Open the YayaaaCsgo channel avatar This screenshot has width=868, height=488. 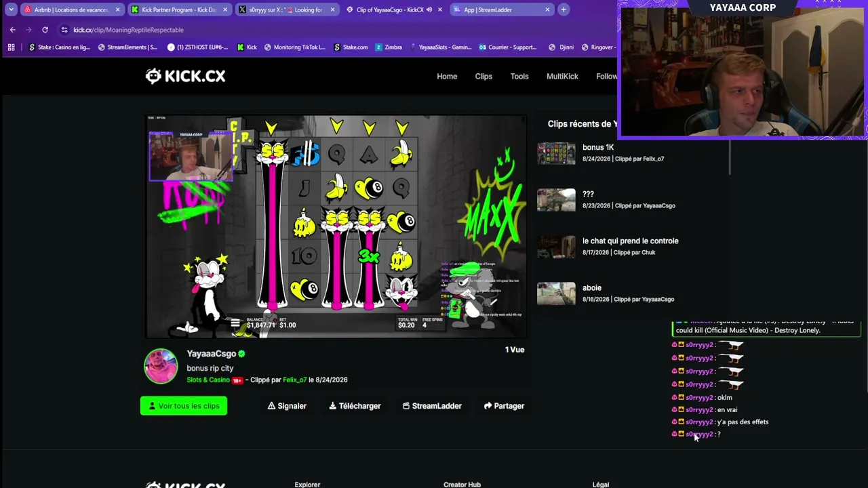click(161, 366)
